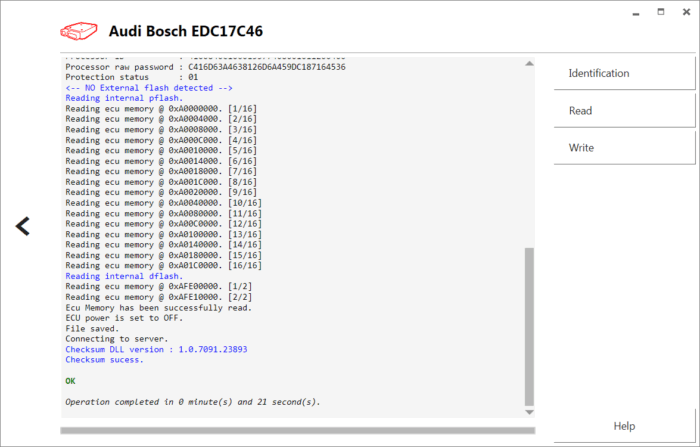Click the green OK status text

coord(70,381)
